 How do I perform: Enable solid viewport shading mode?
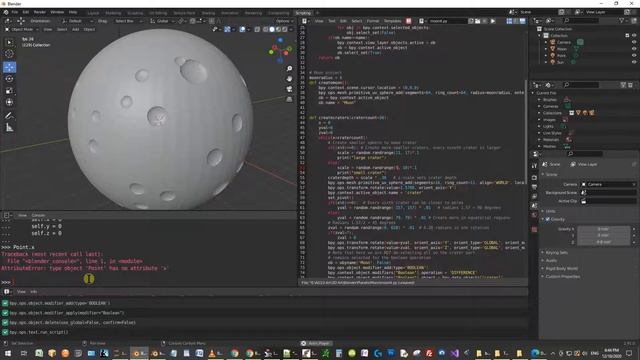click(272, 29)
